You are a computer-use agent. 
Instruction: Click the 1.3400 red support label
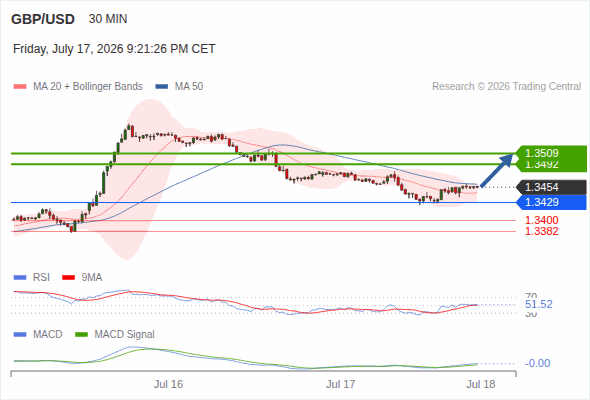pyautogui.click(x=541, y=220)
